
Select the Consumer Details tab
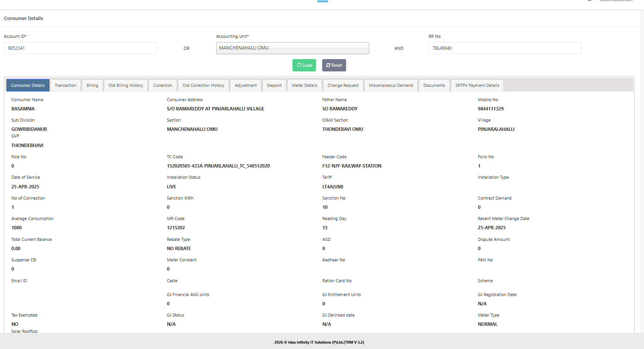28,85
